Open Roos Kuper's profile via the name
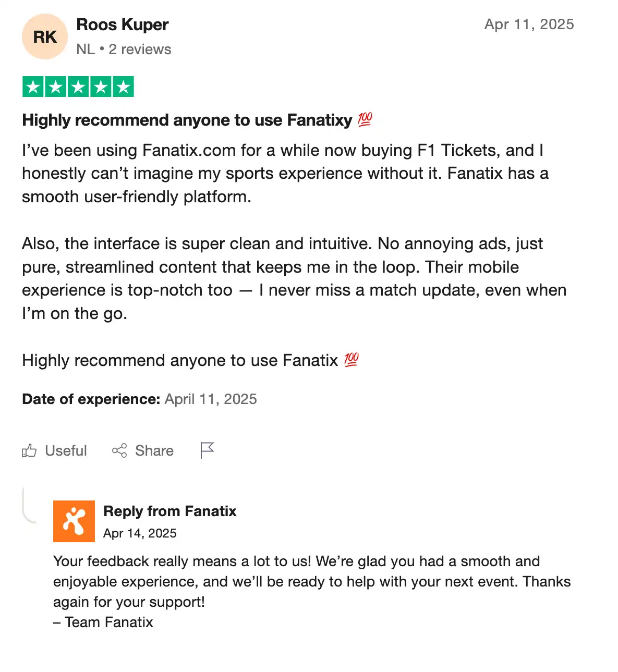Screen dimensions: 618x672 point(122,25)
